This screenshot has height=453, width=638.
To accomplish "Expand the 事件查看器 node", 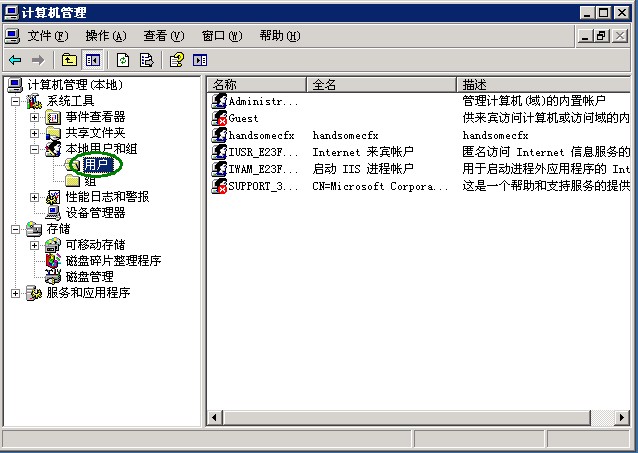I will point(34,118).
